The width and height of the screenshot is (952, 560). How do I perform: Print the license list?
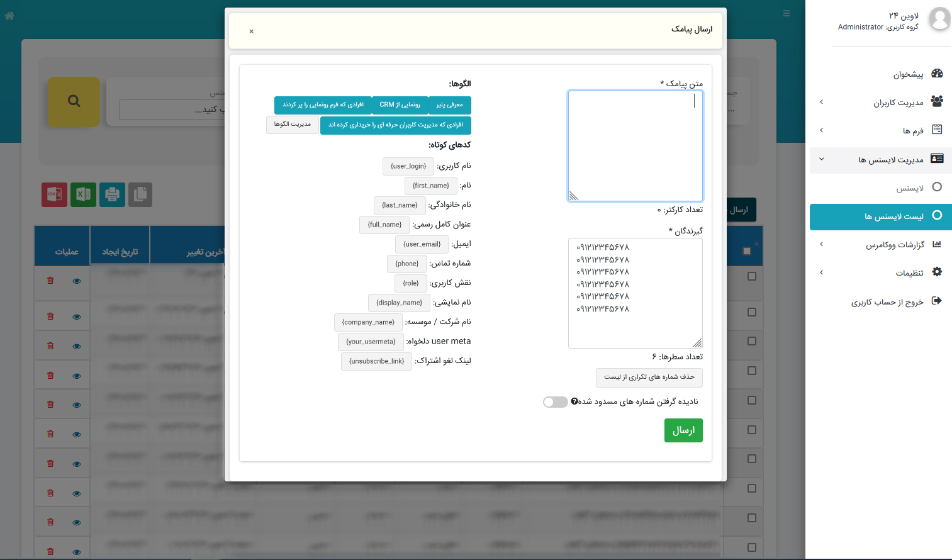[111, 194]
